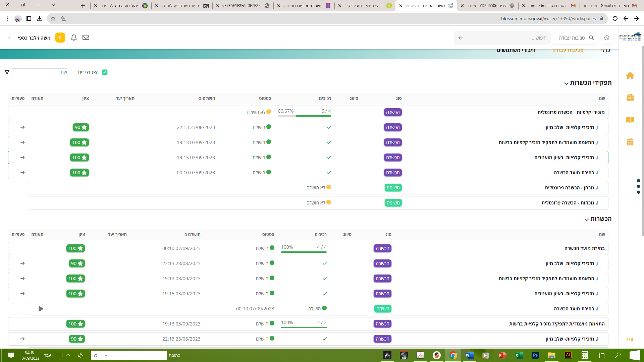This screenshot has height=362, width=644.
Task: Play the בחירת מועד הכשרה task
Action: click(x=41, y=309)
